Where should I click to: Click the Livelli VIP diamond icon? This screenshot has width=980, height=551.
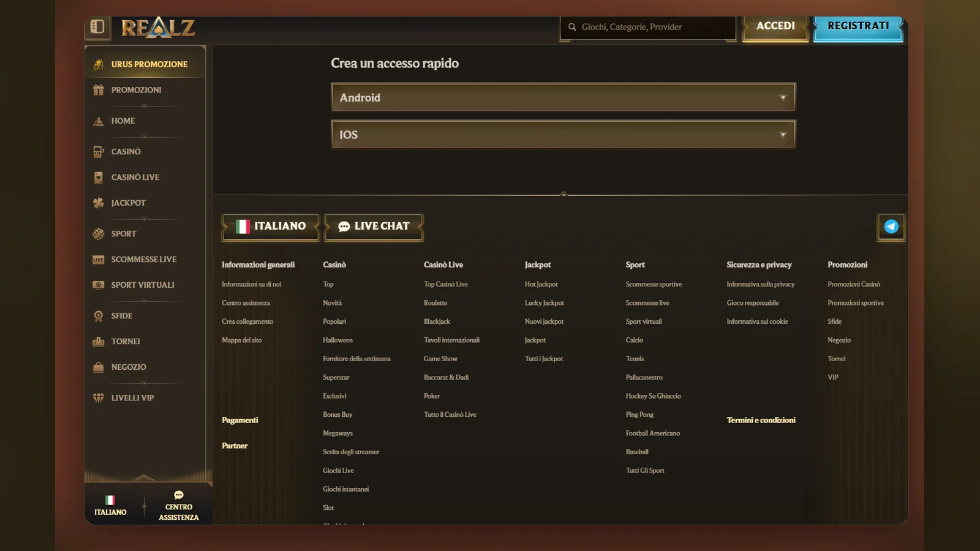98,398
